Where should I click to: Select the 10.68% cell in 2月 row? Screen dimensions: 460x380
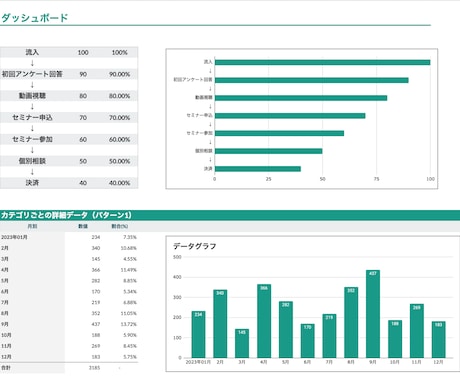pos(129,248)
